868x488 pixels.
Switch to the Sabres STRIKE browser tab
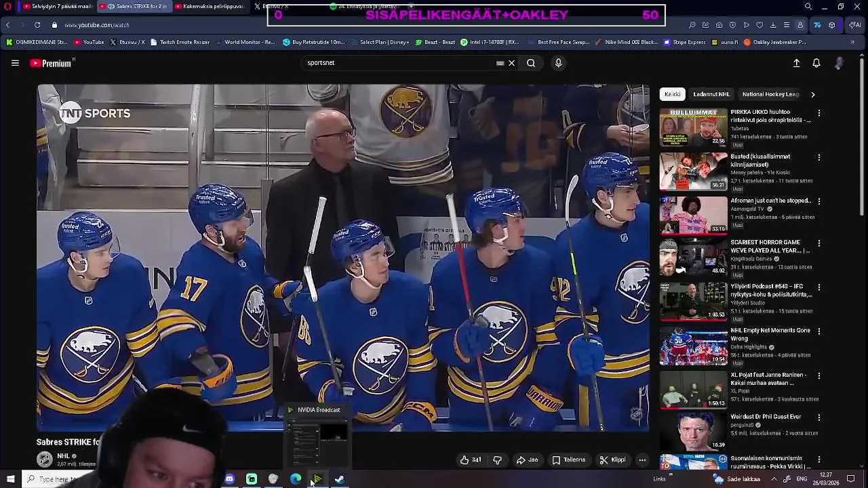[x=134, y=6]
